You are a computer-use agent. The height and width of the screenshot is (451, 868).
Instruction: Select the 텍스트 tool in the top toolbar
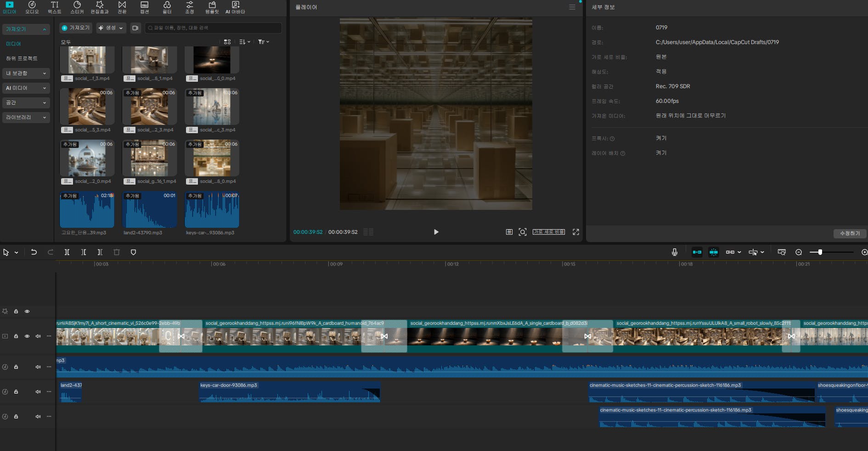pos(54,7)
